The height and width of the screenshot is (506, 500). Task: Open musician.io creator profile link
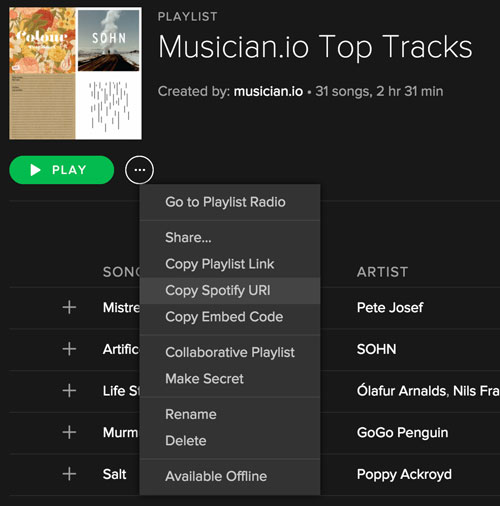tap(268, 91)
